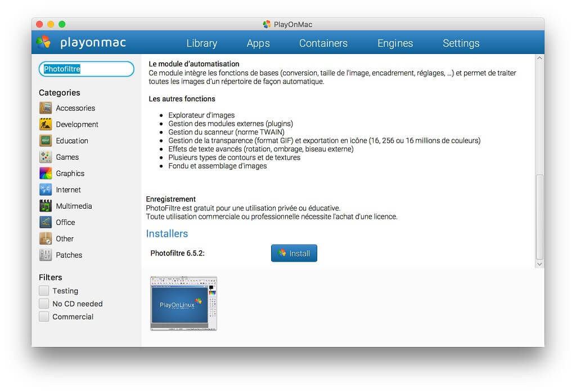The width and height of the screenshot is (576, 392).
Task: Switch to the Apps tab
Action: coord(258,43)
